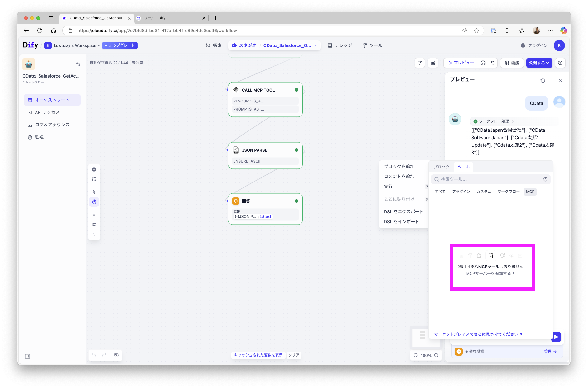588x388 pixels.
Task: Click the redo arrow icon
Action: tap(105, 355)
